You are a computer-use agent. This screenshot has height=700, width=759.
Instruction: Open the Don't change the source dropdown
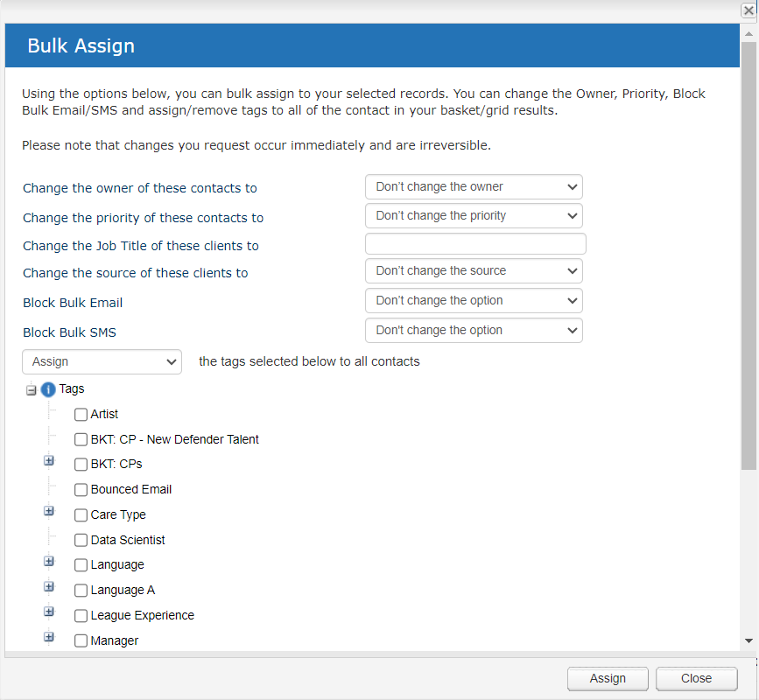474,271
